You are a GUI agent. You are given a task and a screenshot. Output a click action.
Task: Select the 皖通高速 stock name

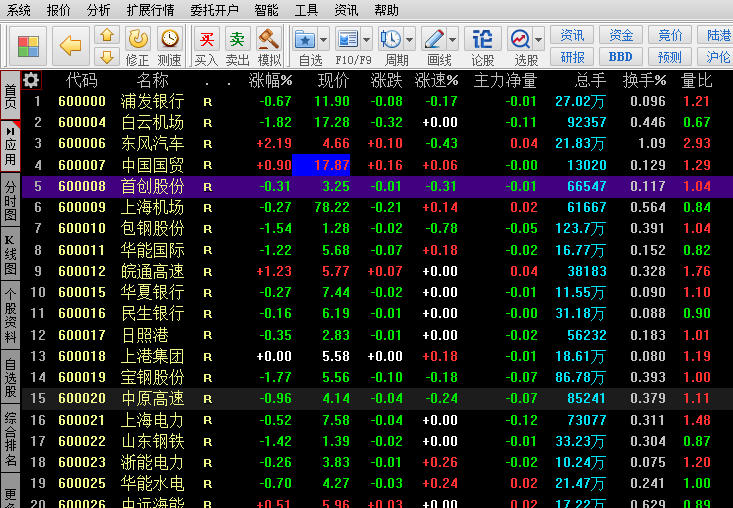pyautogui.click(x=152, y=271)
